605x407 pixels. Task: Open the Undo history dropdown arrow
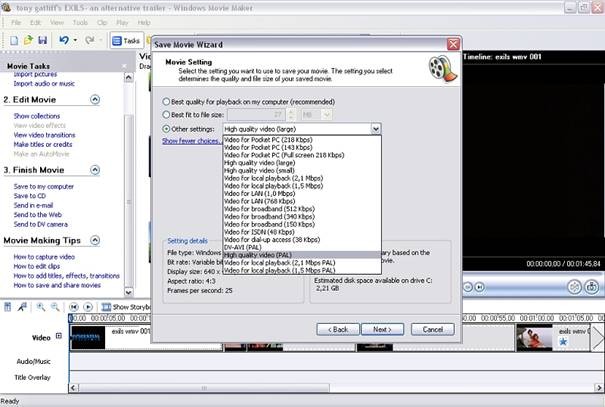pyautogui.click(x=75, y=40)
